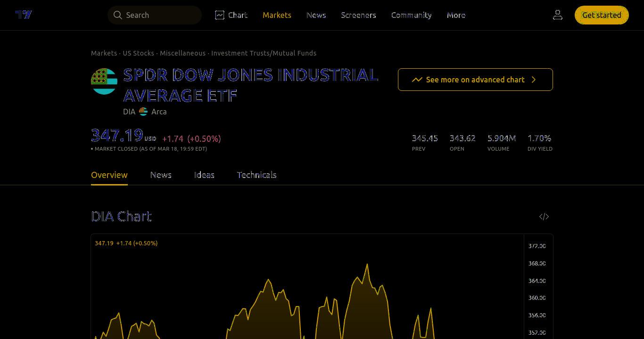Image resolution: width=644 pixels, height=339 pixels.
Task: Open the More menu
Action: (x=456, y=15)
